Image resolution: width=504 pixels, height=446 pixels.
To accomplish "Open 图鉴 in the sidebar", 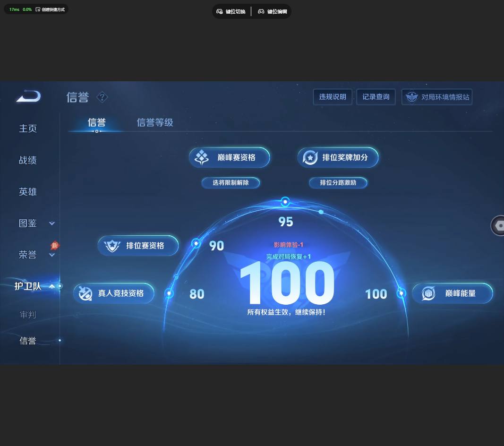I will pos(28,223).
